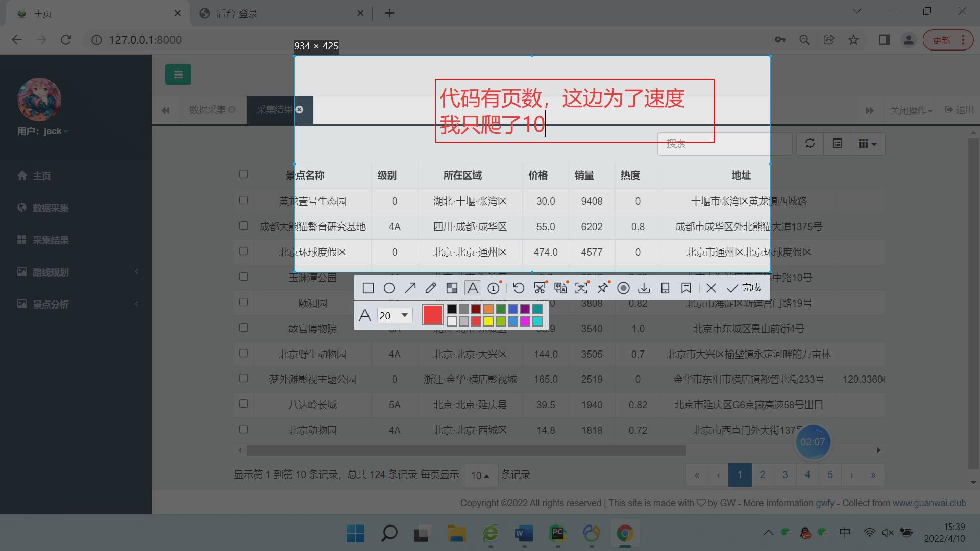Open the font size 20 dropdown
The height and width of the screenshot is (551, 980).
point(394,315)
